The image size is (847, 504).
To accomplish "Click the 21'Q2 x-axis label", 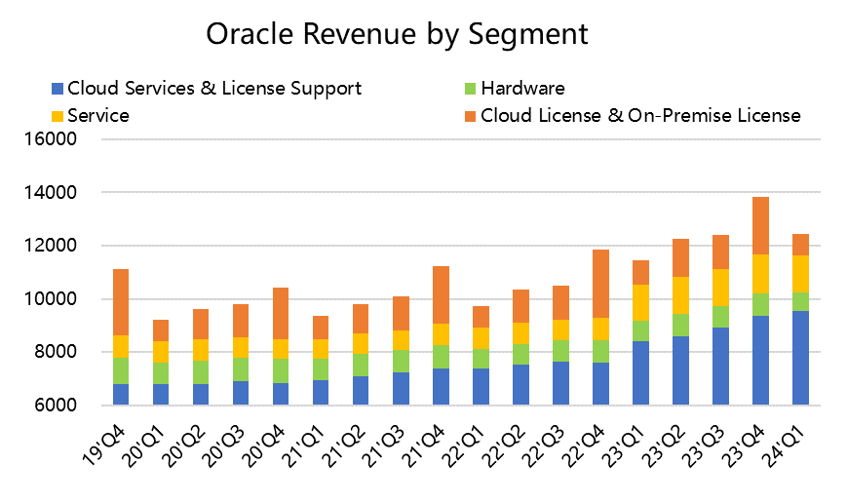I will (344, 446).
